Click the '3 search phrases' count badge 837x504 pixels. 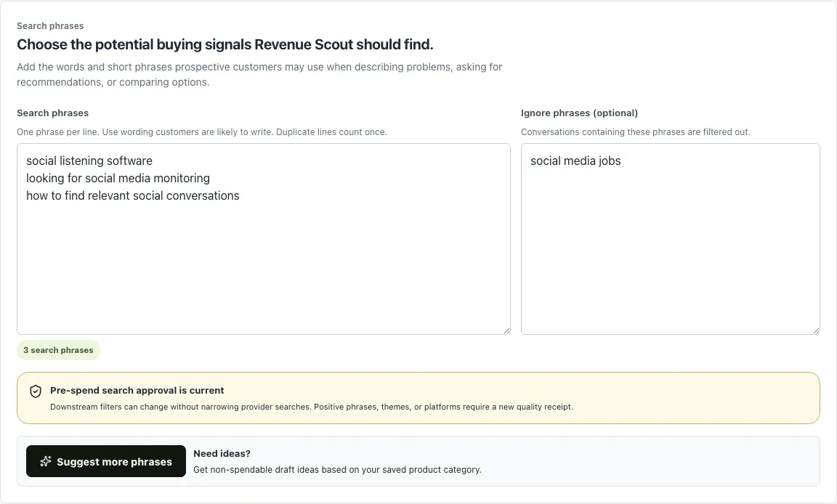(x=58, y=350)
